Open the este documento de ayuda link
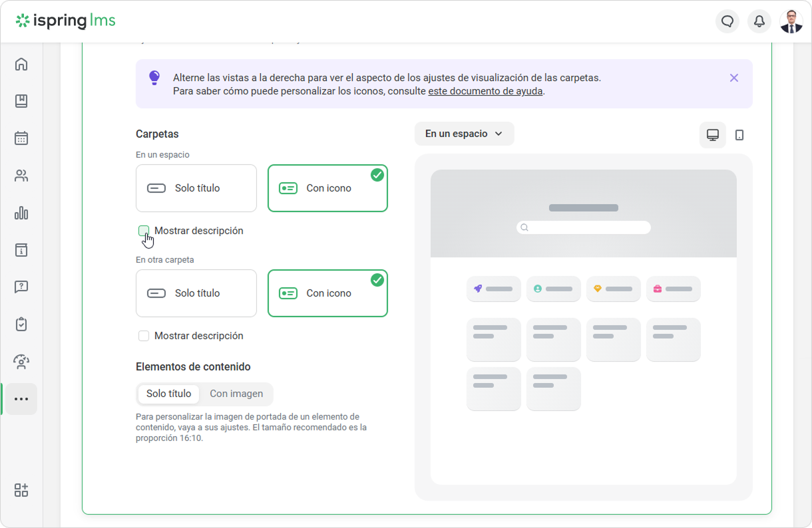This screenshot has height=528, width=812. pyautogui.click(x=485, y=91)
